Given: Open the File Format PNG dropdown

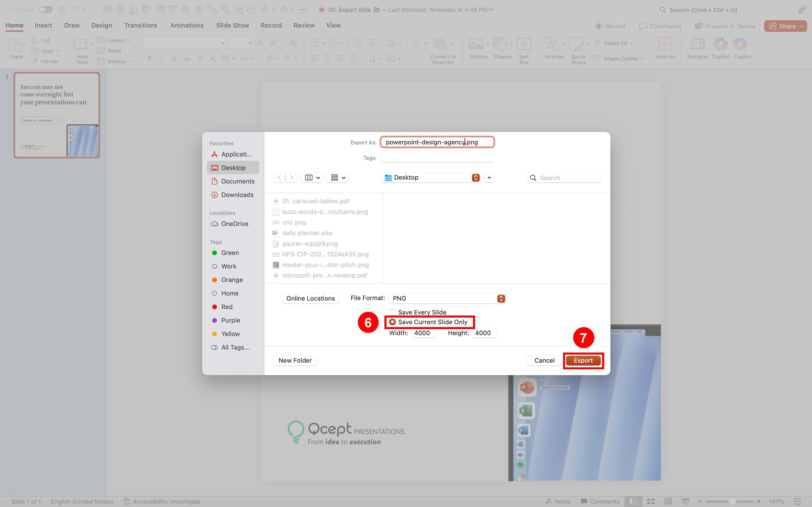Looking at the screenshot, I should (447, 298).
